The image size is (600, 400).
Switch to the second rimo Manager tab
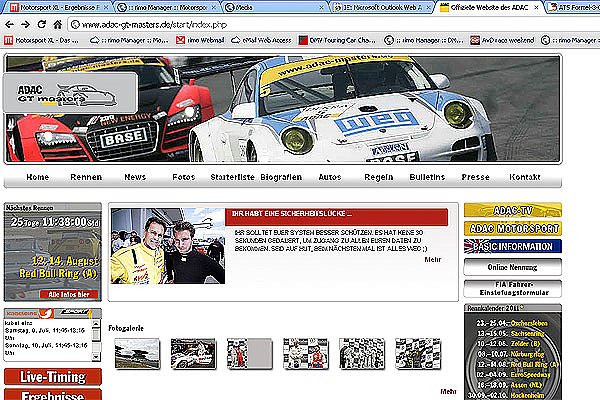tap(167, 7)
